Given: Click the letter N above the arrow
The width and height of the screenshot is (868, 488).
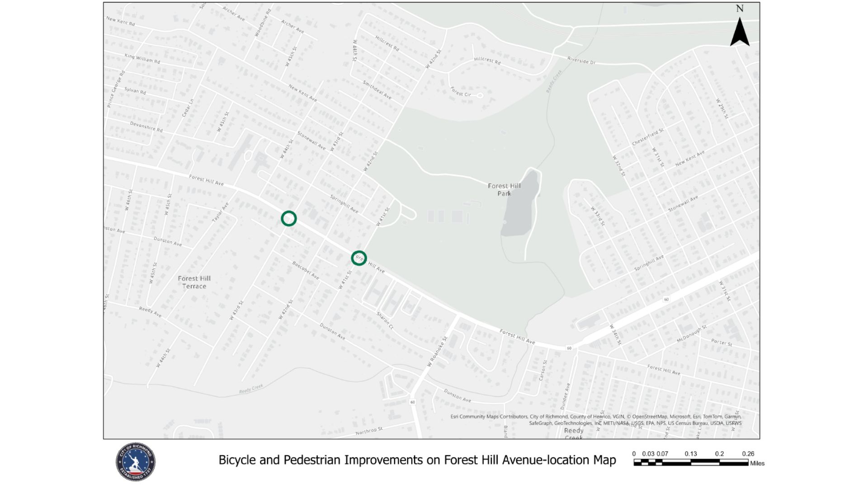Looking at the screenshot, I should click(740, 9).
